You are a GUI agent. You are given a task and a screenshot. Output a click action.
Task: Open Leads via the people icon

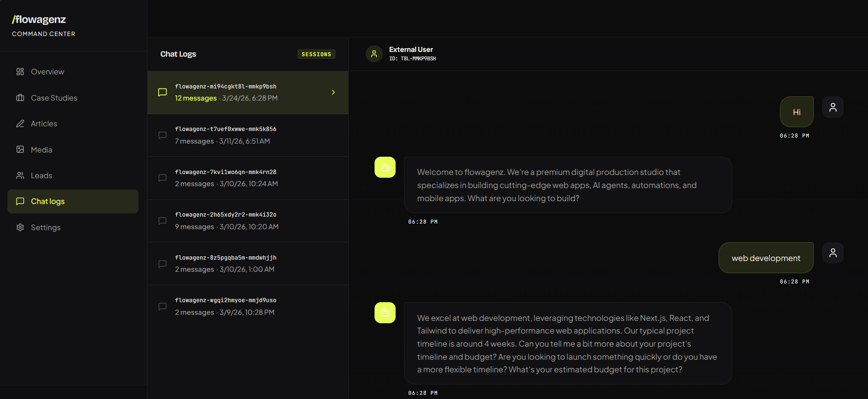click(x=20, y=175)
